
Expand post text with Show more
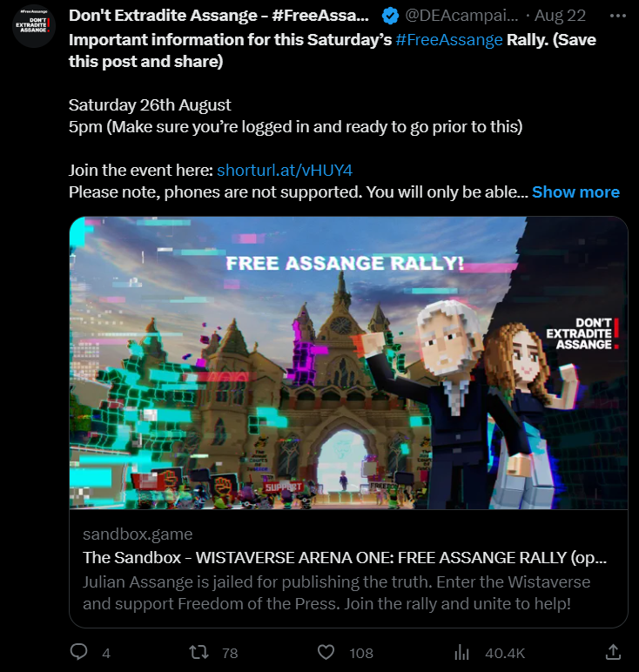(x=575, y=192)
